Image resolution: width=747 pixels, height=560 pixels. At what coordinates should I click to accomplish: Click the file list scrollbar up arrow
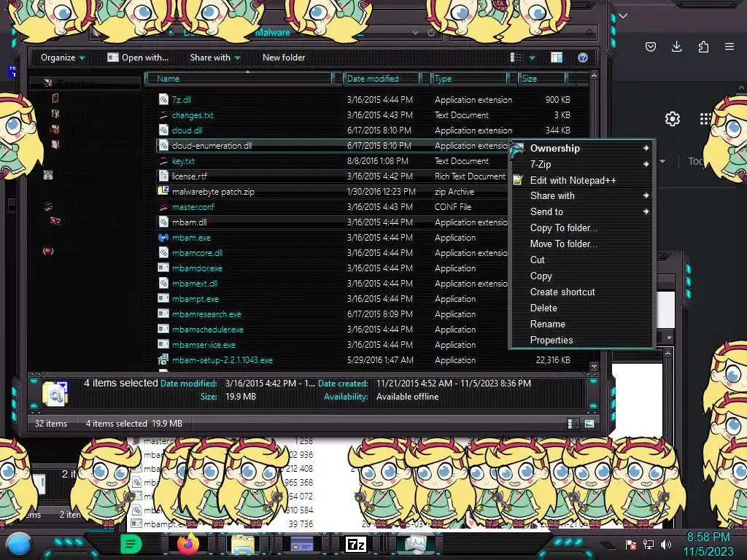(594, 75)
